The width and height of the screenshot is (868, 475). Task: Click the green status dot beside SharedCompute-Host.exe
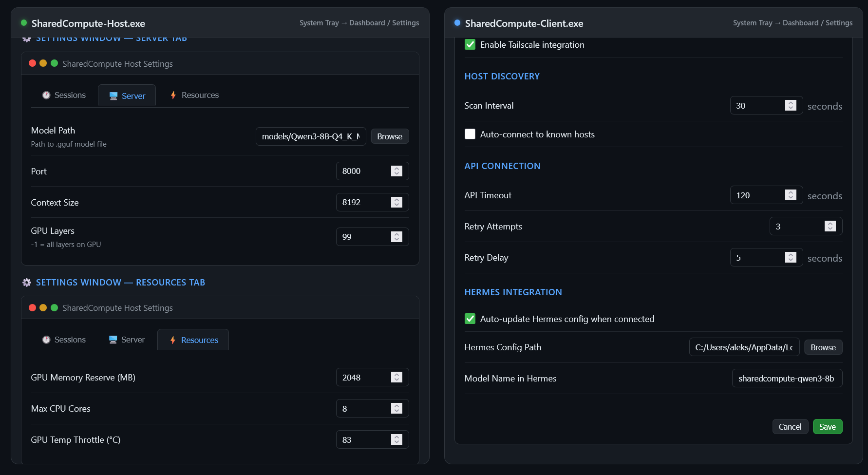pyautogui.click(x=24, y=23)
